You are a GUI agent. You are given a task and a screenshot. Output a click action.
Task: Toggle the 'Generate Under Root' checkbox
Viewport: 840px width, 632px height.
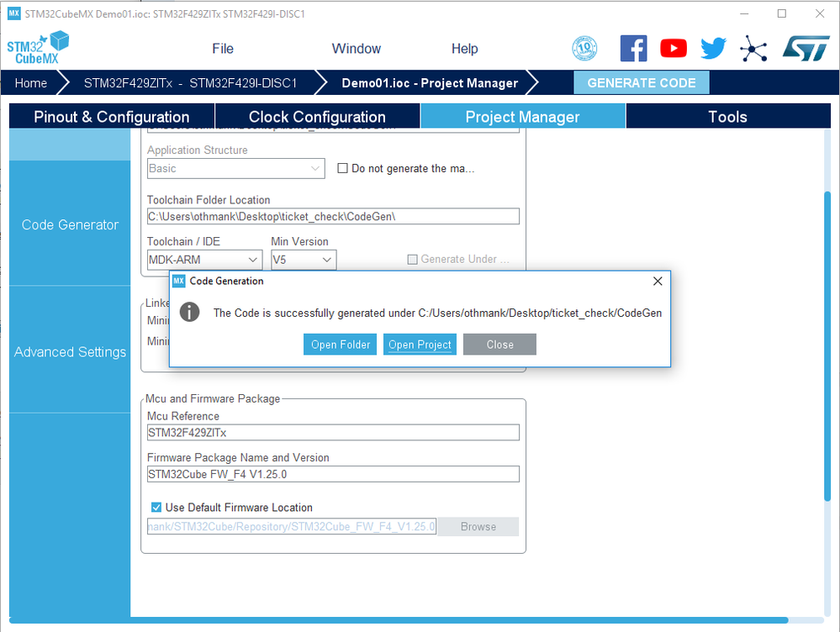(413, 259)
